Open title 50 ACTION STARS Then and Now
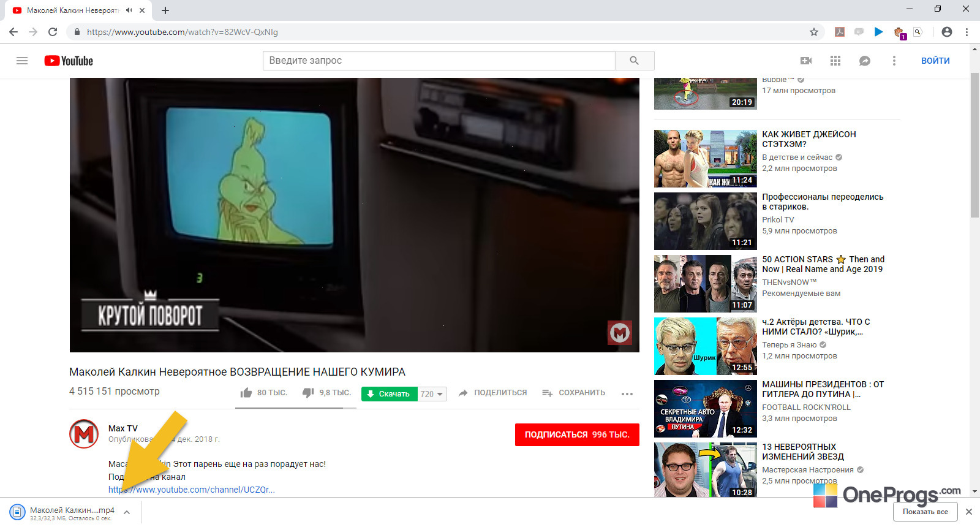980x527 pixels. [823, 264]
